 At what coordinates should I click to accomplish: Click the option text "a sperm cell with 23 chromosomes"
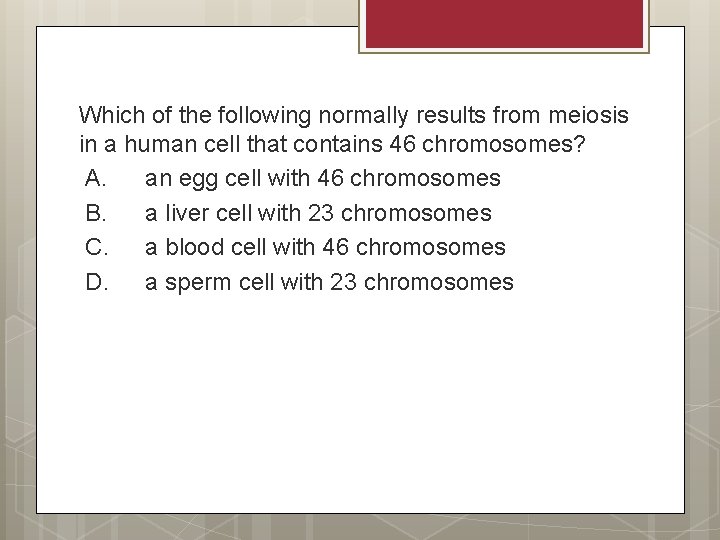point(329,282)
